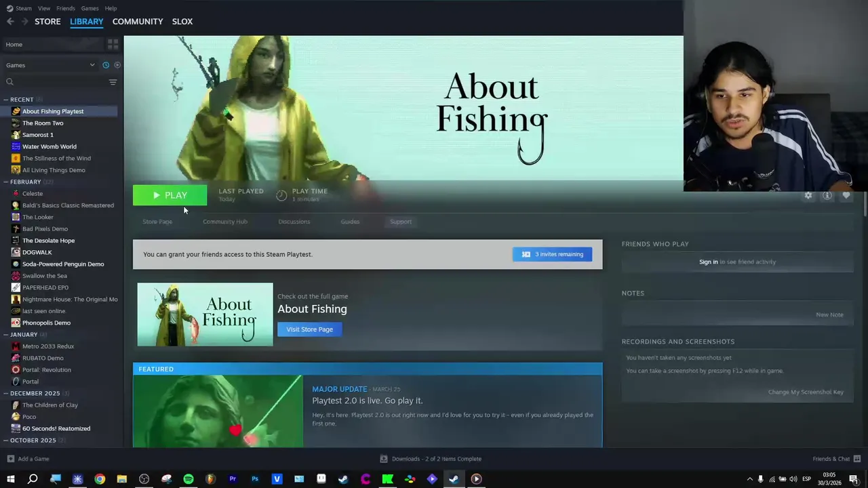
Task: Select Samorost 1 in library list
Action: 38,135
